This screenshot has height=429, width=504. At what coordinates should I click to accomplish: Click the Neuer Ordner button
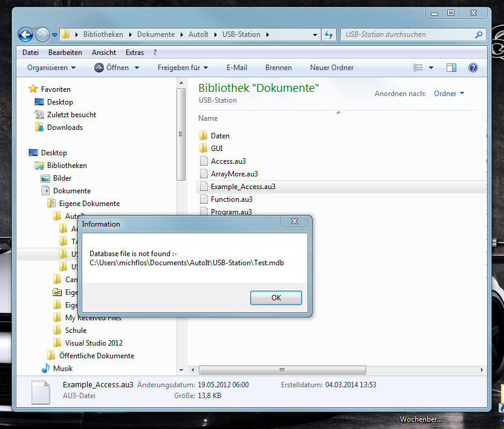pyautogui.click(x=332, y=68)
